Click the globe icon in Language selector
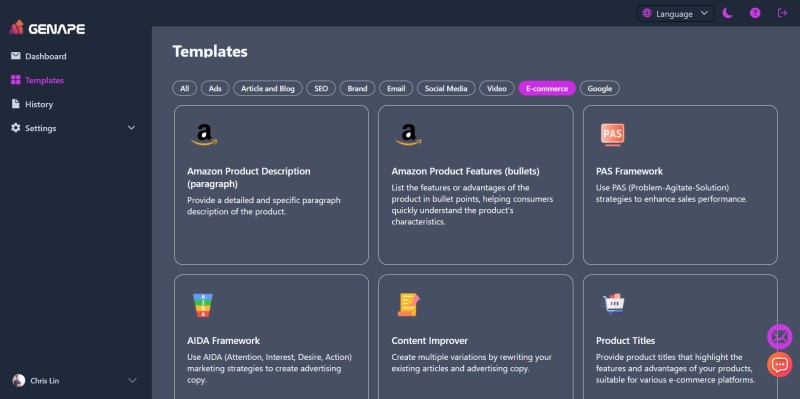Viewport: 800px width, 399px height. coord(647,14)
